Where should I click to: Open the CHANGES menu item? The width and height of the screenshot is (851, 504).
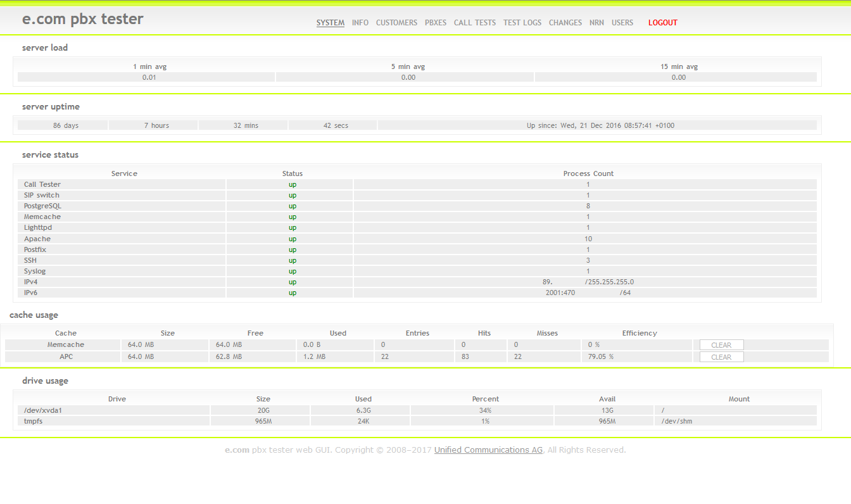click(x=565, y=23)
